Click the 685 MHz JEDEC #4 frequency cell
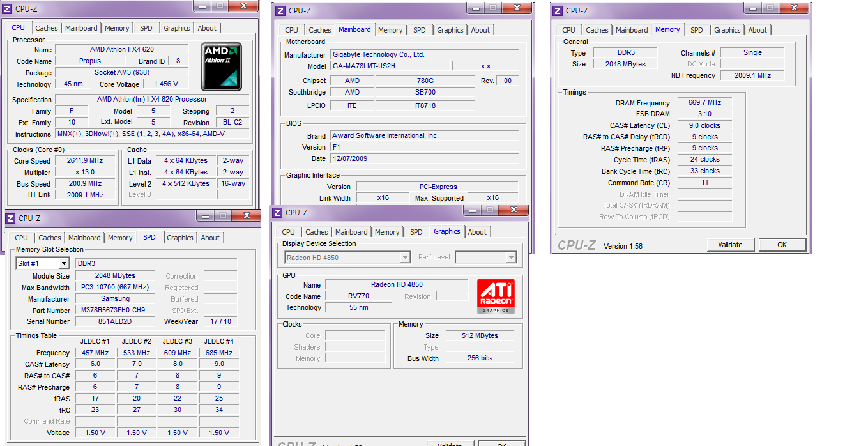 219,353
